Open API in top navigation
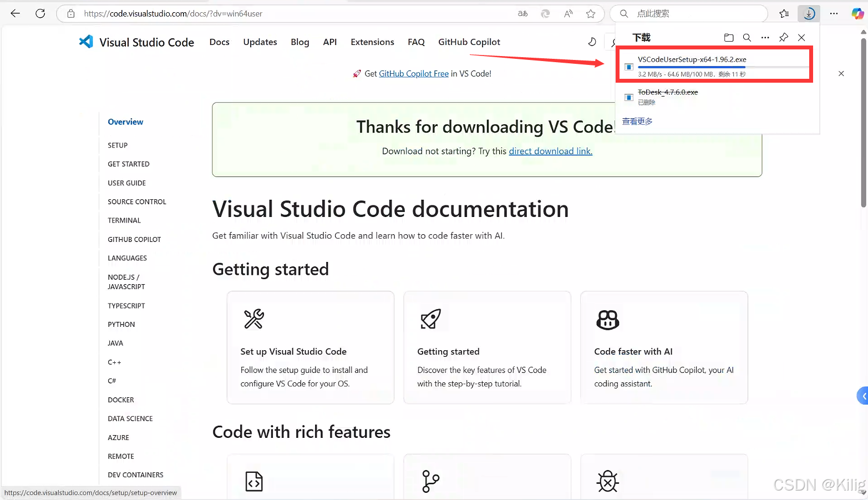 tap(330, 42)
